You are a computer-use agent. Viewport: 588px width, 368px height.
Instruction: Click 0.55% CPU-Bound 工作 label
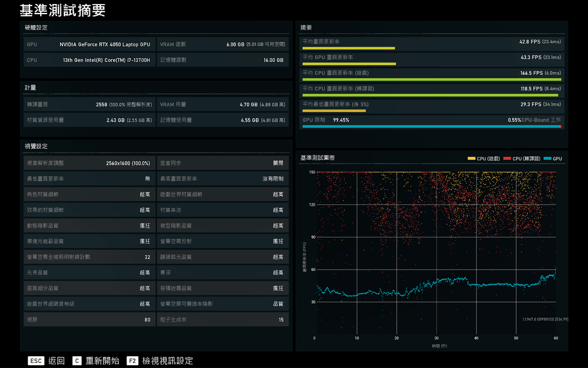534,120
